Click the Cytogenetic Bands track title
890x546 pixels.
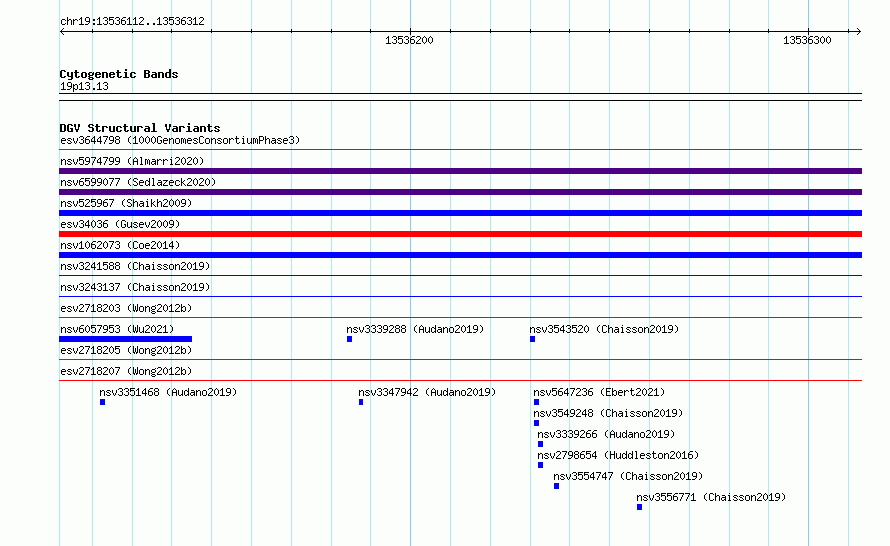pos(119,74)
